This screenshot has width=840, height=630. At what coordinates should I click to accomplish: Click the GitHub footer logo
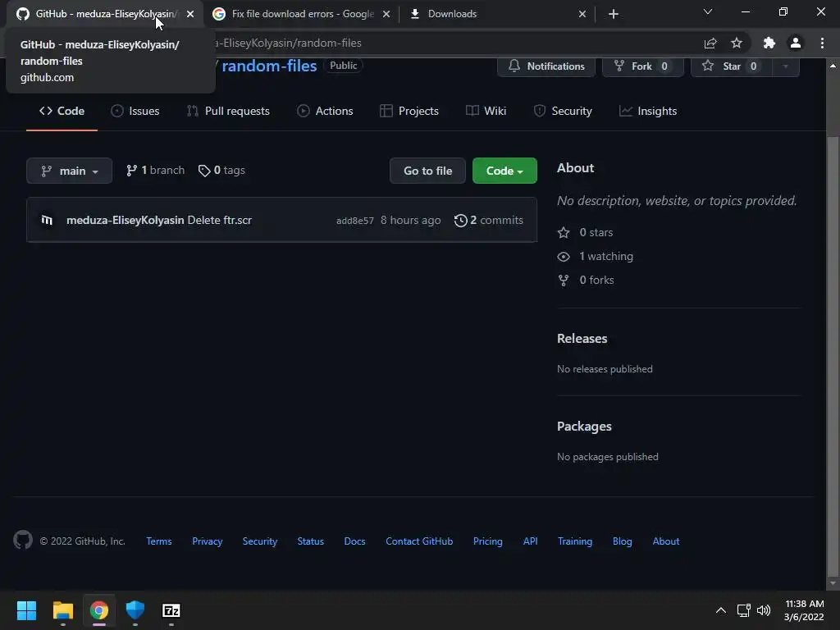[23, 540]
